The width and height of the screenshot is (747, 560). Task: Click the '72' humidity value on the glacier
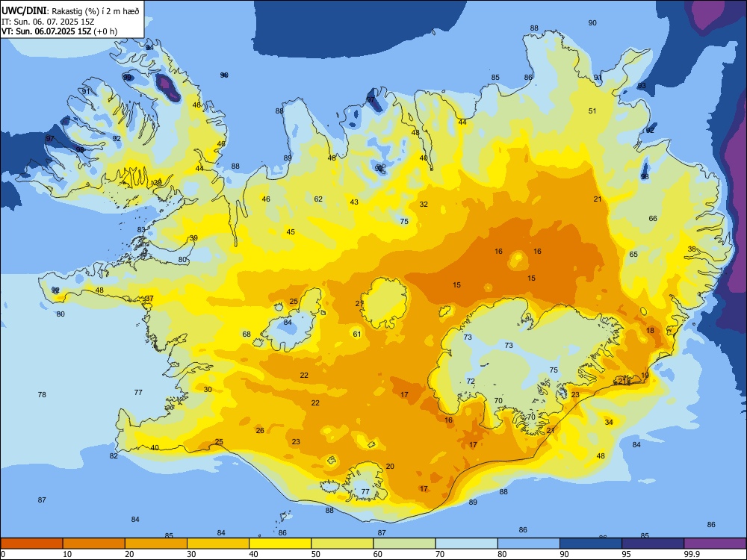click(471, 382)
